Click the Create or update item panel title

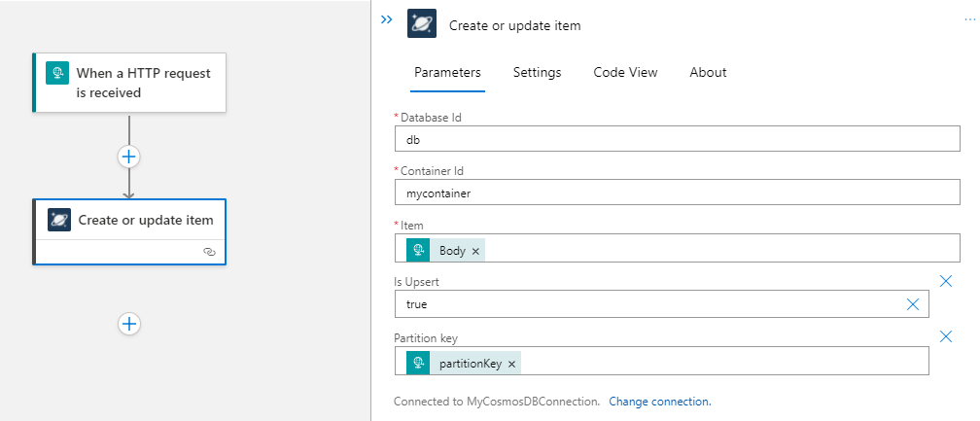tap(515, 25)
